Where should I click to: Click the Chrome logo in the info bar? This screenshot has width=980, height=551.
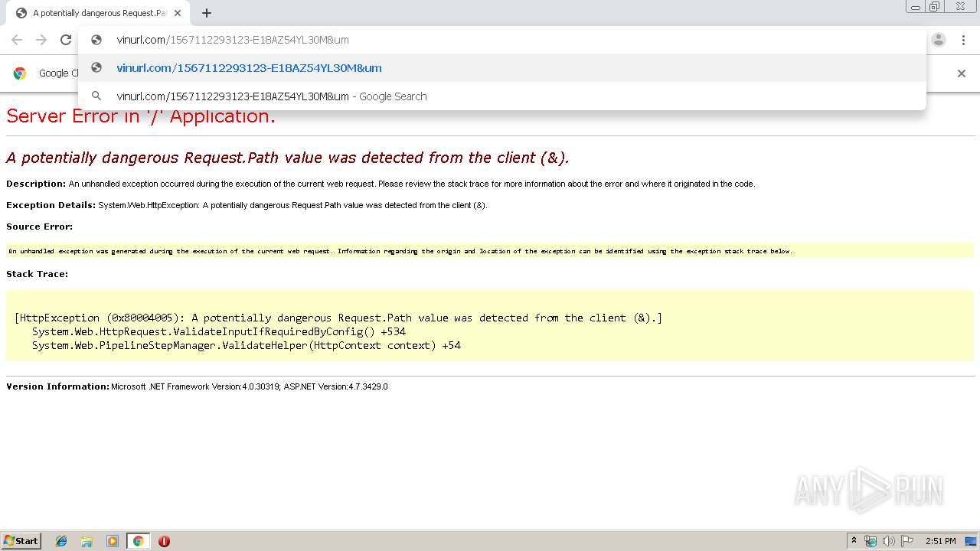[x=20, y=73]
